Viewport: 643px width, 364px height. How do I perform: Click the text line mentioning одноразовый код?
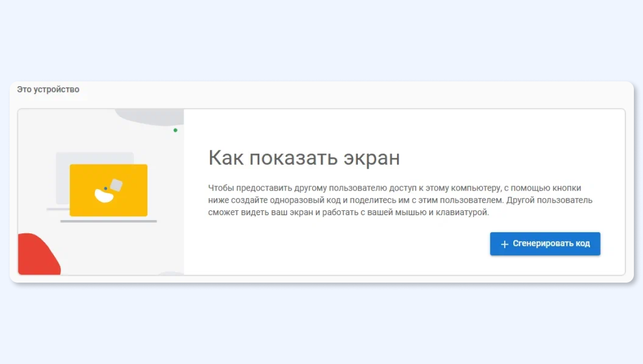pyautogui.click(x=400, y=200)
